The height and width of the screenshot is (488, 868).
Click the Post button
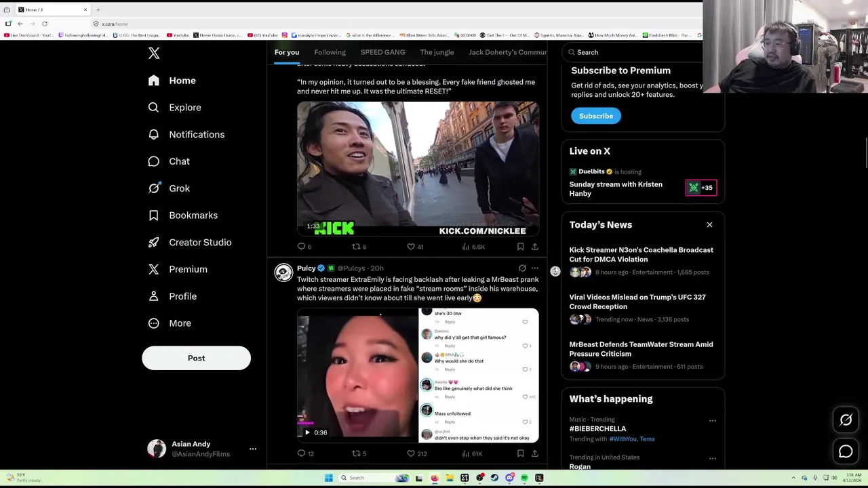[x=196, y=358]
